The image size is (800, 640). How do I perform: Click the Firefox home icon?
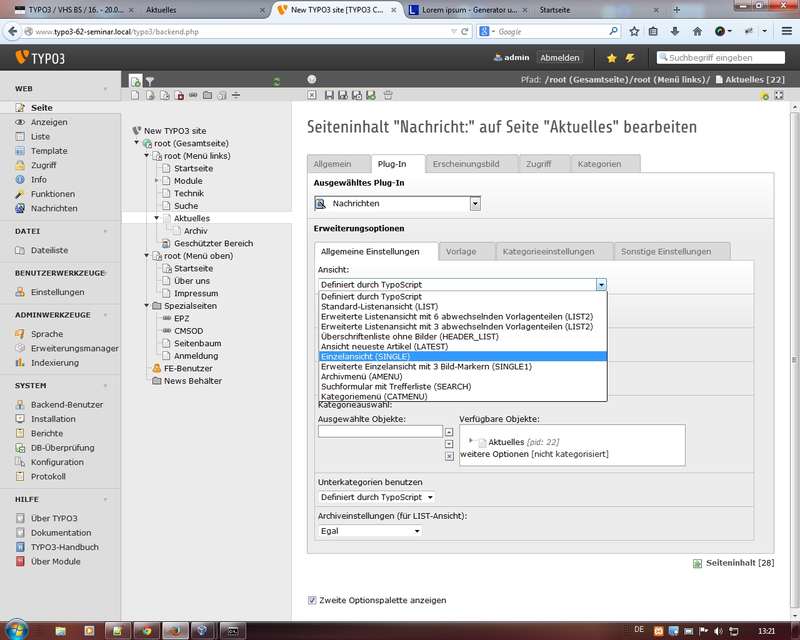[697, 32]
